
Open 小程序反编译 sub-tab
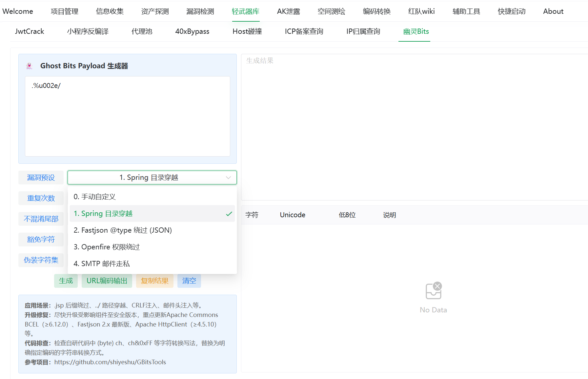coord(88,32)
